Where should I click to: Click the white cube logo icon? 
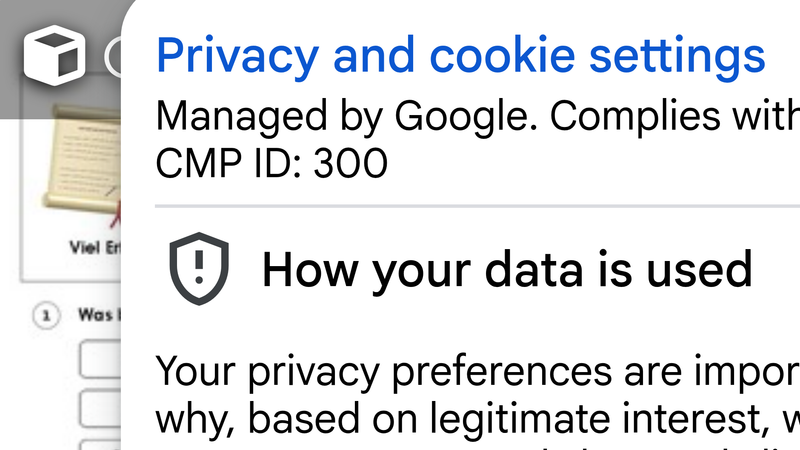(55, 55)
